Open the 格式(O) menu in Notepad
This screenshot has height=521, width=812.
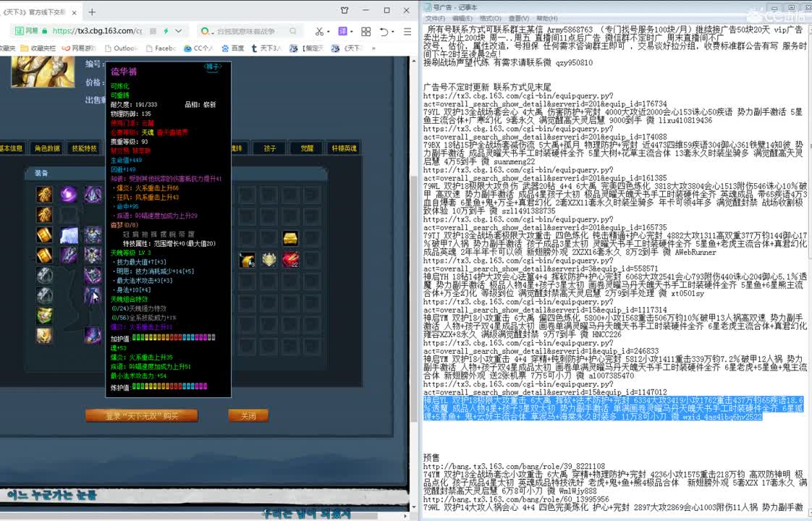coord(490,18)
